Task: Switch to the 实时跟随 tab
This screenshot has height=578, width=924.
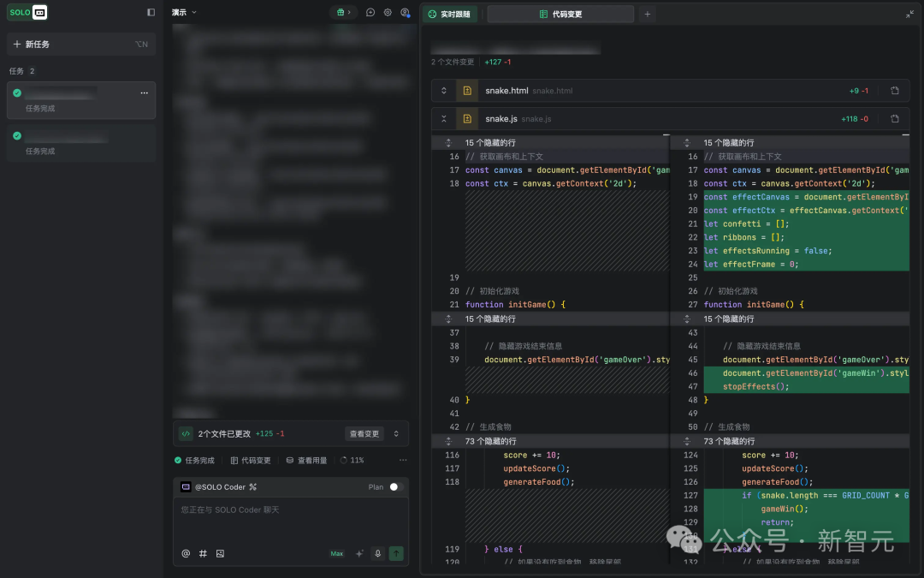Action: point(450,15)
